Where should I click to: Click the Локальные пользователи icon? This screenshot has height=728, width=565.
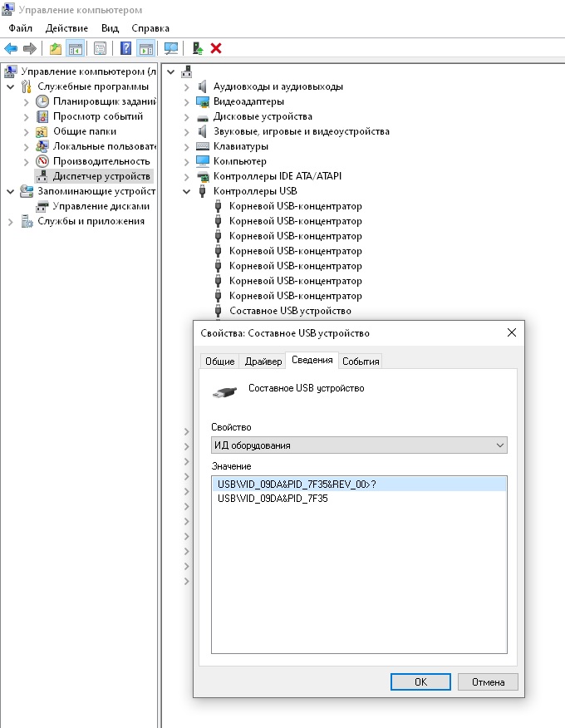[x=42, y=146]
